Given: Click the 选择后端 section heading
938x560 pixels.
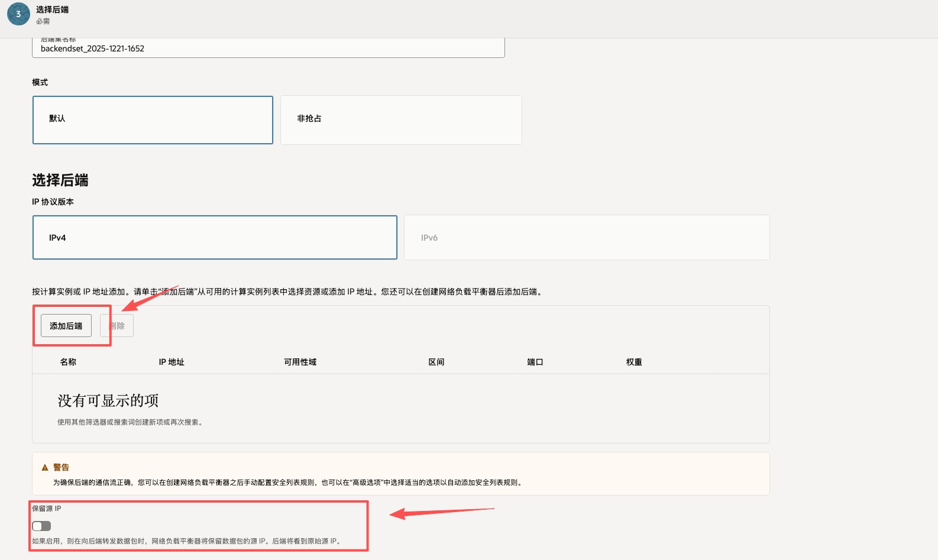Looking at the screenshot, I should tap(60, 180).
